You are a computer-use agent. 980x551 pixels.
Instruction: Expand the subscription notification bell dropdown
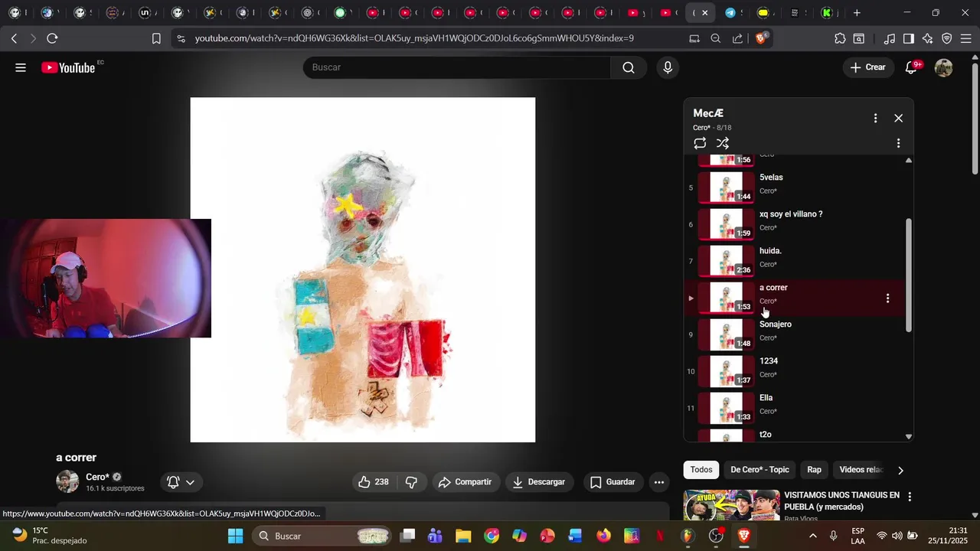coord(181,482)
